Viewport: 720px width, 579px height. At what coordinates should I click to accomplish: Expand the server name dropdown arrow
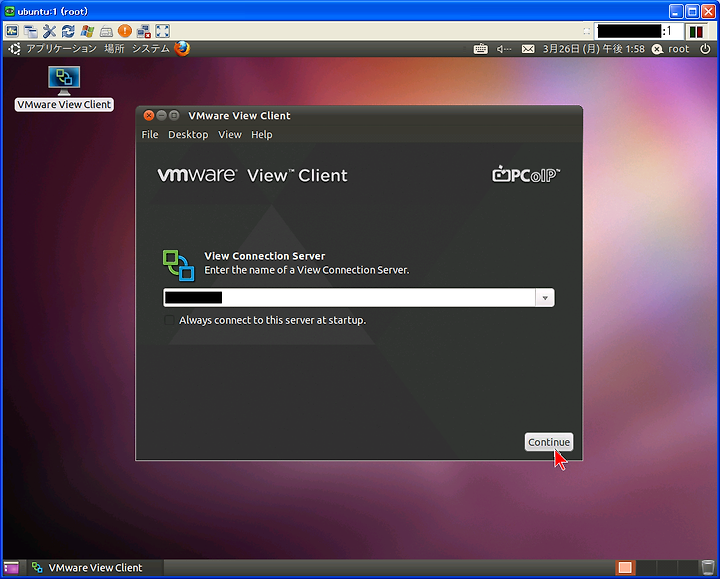pyautogui.click(x=545, y=298)
